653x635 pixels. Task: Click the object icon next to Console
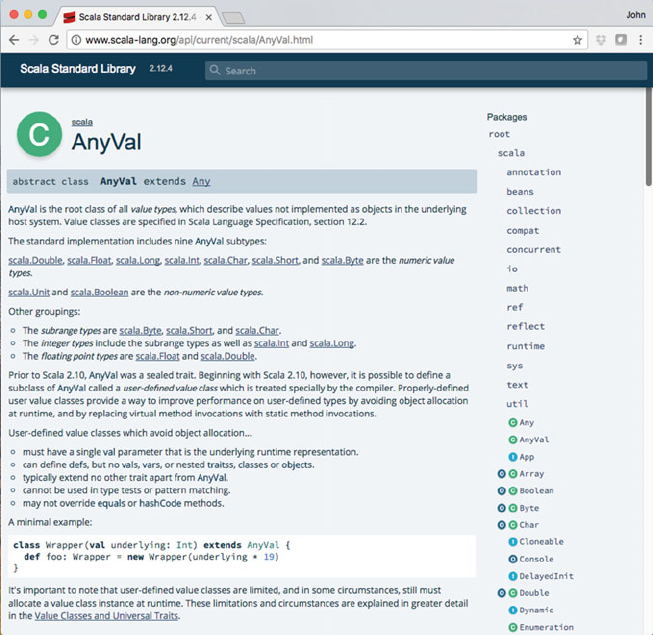[x=513, y=559]
